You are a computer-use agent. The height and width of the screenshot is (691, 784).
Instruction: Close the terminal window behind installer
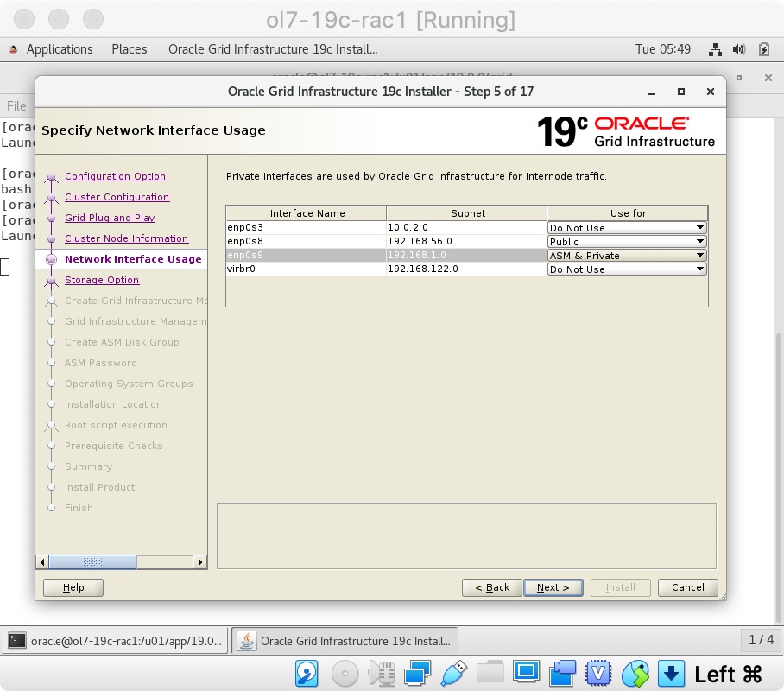coord(768,78)
